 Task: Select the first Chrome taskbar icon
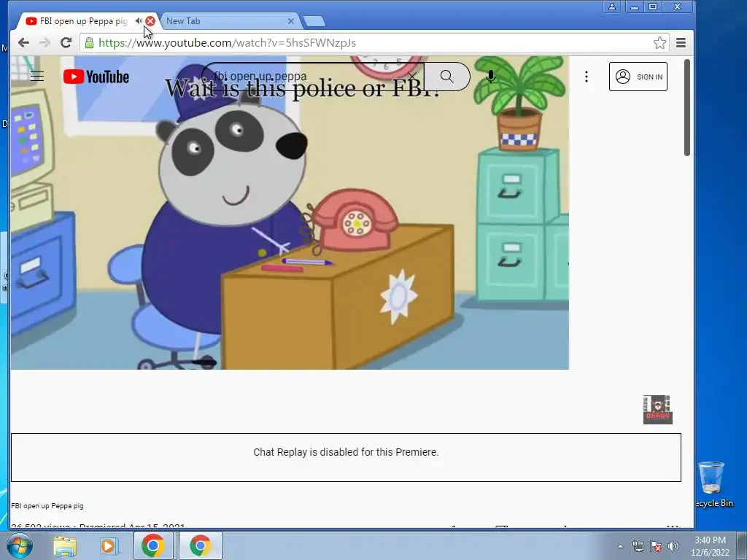tap(153, 545)
